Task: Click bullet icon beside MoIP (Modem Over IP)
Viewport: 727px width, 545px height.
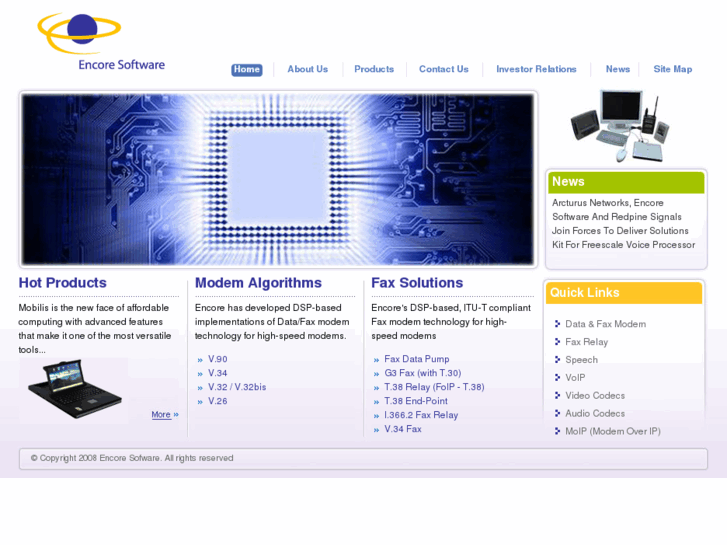Action: 557,431
